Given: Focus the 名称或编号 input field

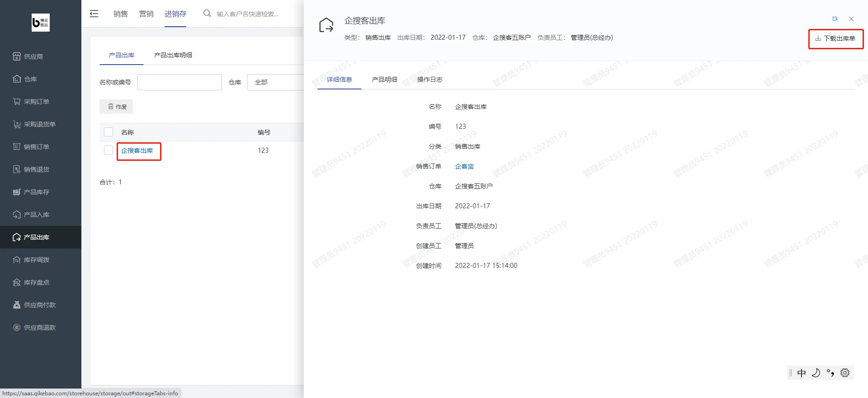Looking at the screenshot, I should tap(179, 82).
